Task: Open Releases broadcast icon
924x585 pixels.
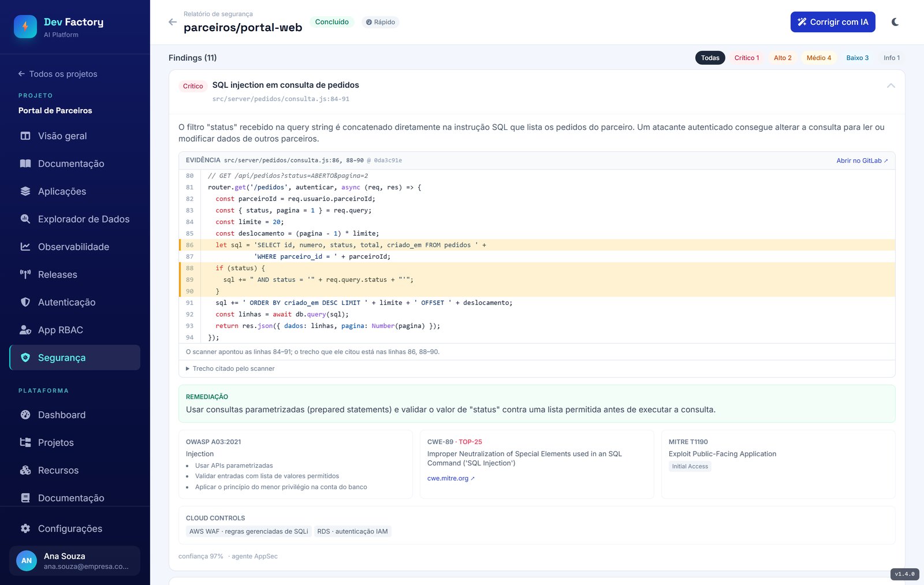Action: [25, 274]
